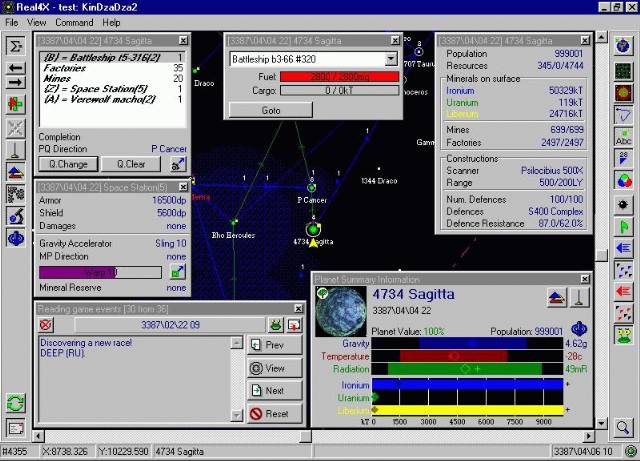Image resolution: width=640 pixels, height=461 pixels.
Task: Click the red Fuel progress bar
Action: click(340, 77)
